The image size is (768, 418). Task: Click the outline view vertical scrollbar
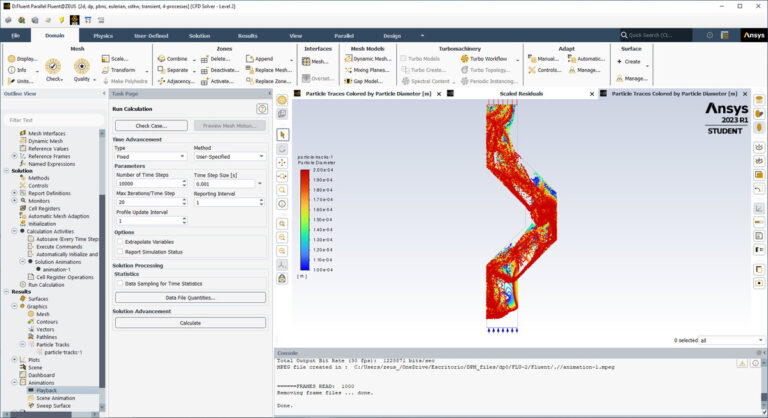(102, 270)
